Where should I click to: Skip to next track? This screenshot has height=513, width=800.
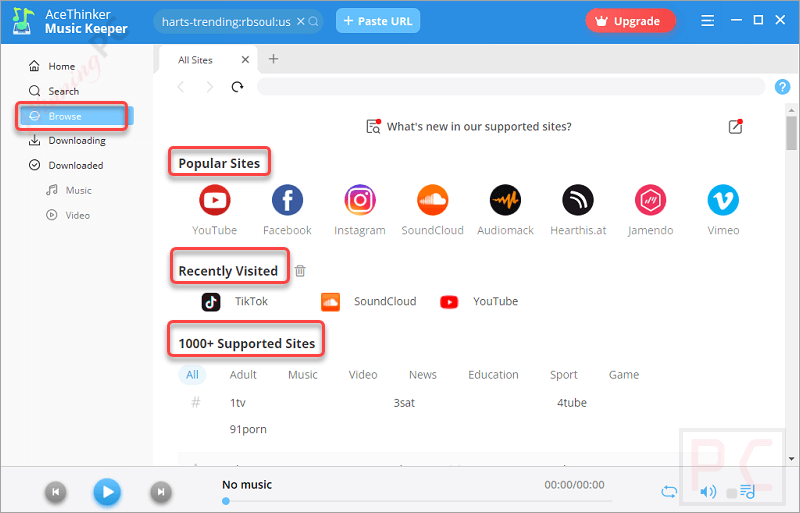pos(161,492)
